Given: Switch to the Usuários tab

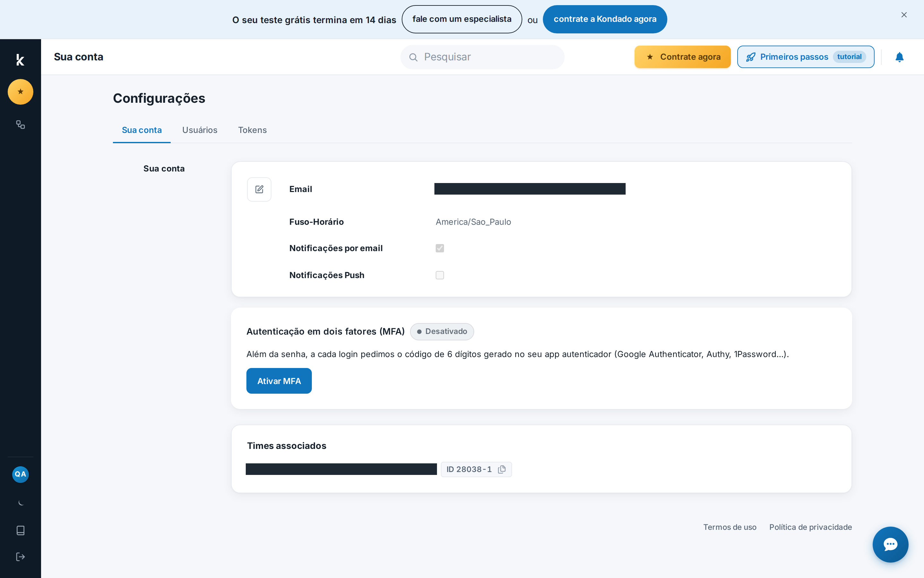Looking at the screenshot, I should [200, 130].
